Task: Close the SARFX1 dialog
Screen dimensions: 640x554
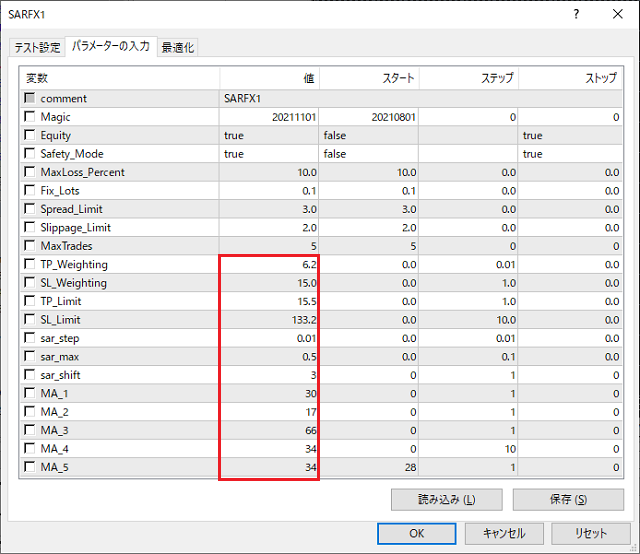Action: coord(618,14)
